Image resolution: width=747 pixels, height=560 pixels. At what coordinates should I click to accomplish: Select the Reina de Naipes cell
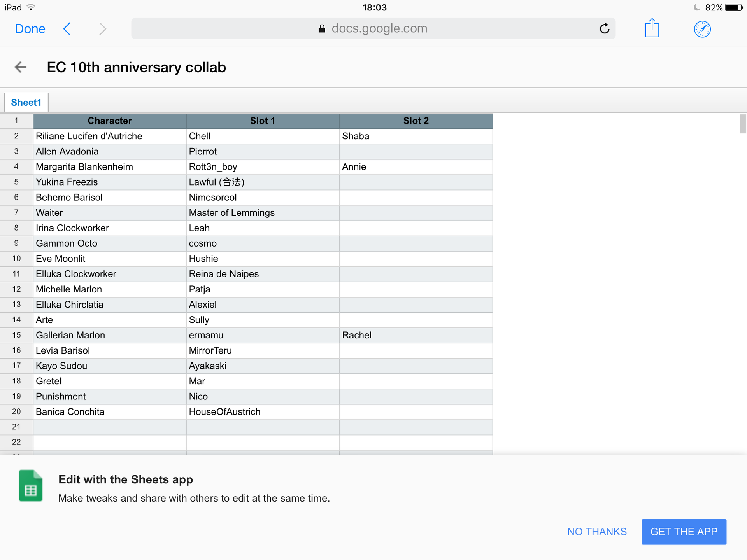263,274
